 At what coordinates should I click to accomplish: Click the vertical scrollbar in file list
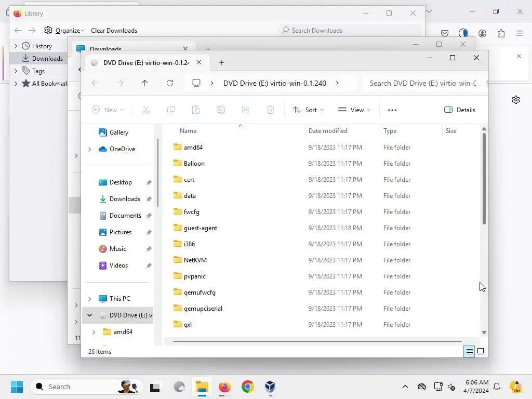coord(484,179)
